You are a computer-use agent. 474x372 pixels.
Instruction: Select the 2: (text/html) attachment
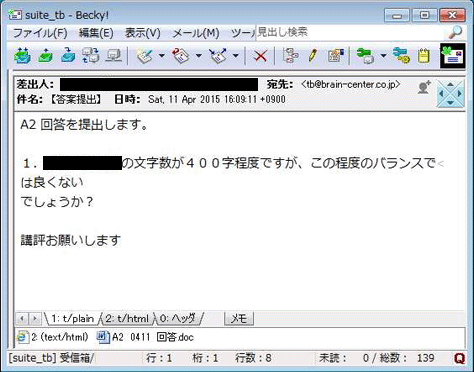tap(53, 337)
